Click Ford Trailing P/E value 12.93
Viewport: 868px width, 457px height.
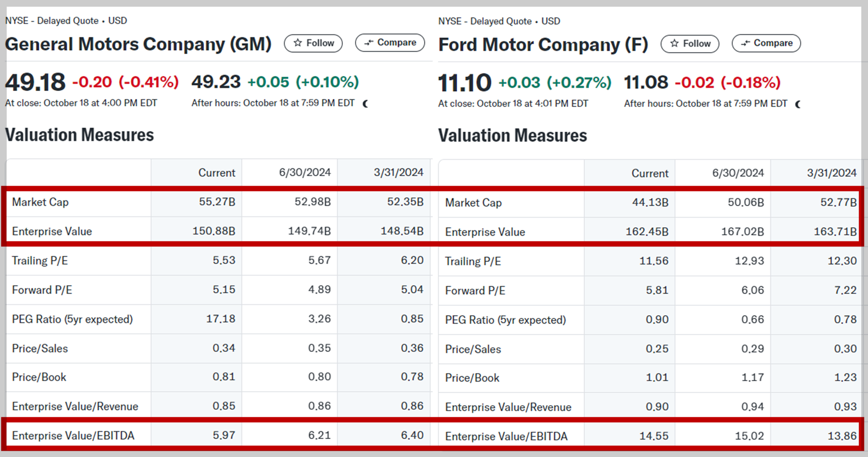tap(749, 261)
